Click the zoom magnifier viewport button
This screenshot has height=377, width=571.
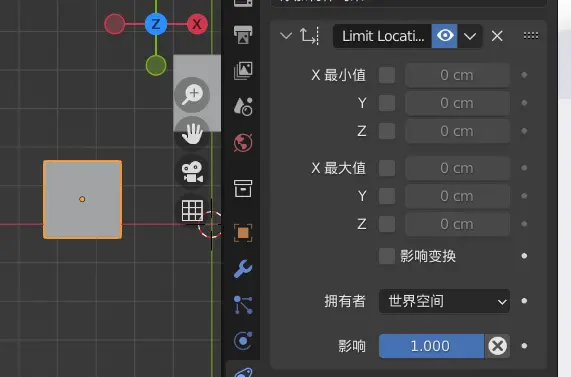click(x=192, y=95)
